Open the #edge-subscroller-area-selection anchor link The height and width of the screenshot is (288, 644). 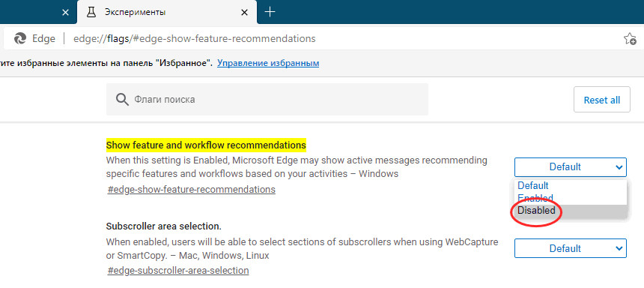[x=177, y=271]
